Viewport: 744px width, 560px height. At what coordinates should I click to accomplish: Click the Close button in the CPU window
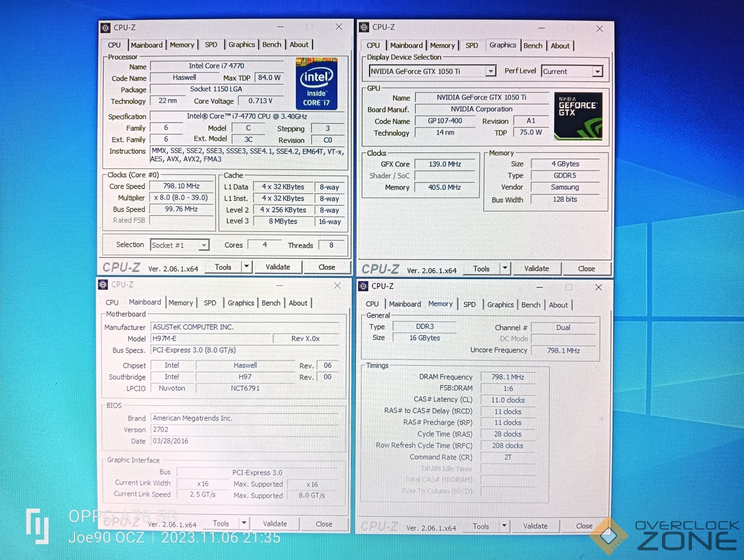[x=327, y=267]
